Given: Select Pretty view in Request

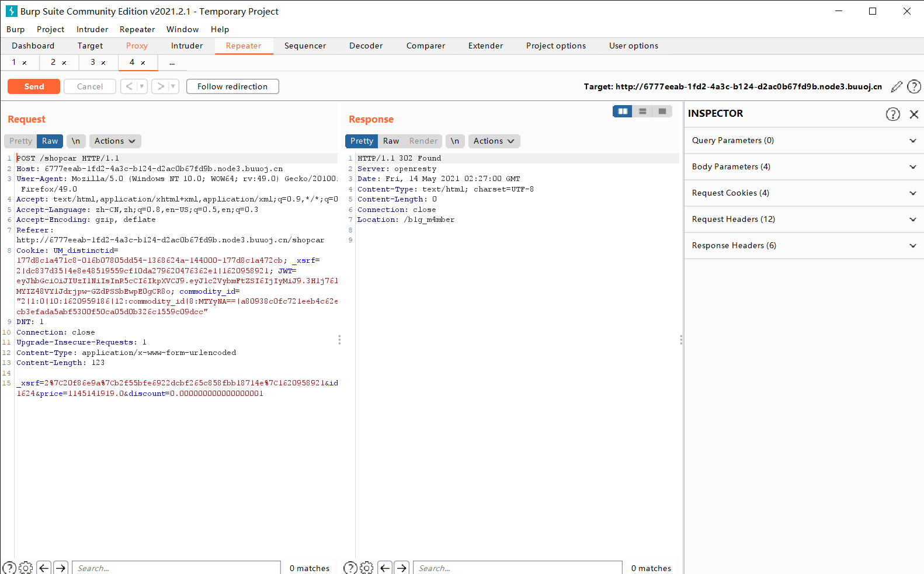Looking at the screenshot, I should coord(20,141).
